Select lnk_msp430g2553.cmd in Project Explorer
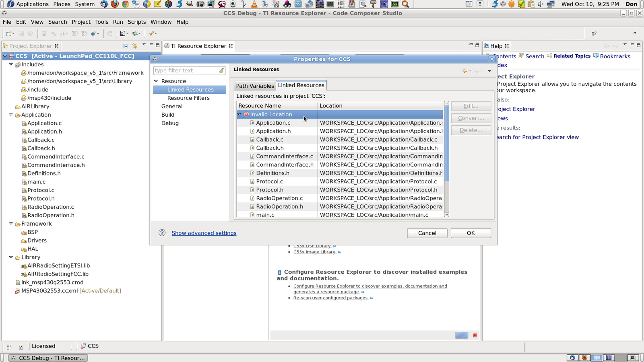 point(52,282)
